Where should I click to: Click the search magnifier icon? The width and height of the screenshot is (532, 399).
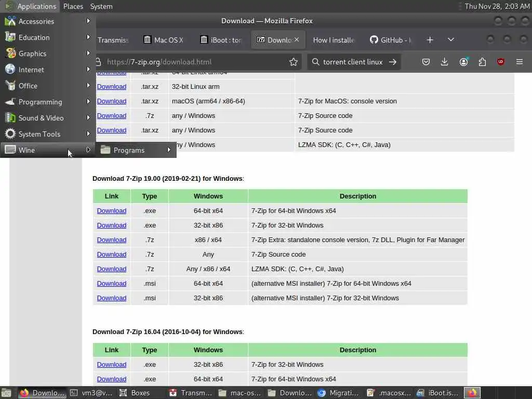[315, 62]
